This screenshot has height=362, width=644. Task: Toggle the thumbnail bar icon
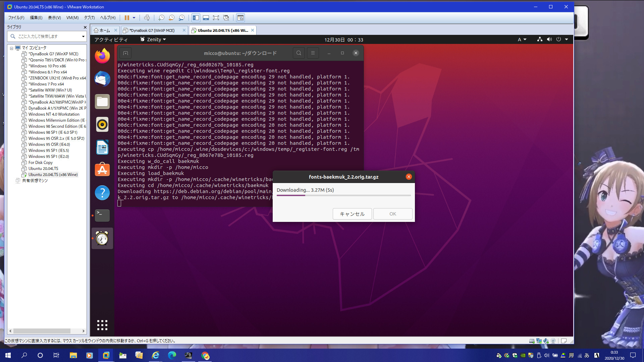point(206,18)
